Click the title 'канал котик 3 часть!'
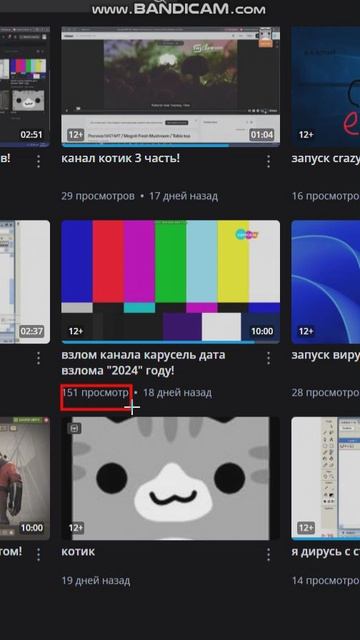The height and width of the screenshot is (640, 360). click(120, 158)
